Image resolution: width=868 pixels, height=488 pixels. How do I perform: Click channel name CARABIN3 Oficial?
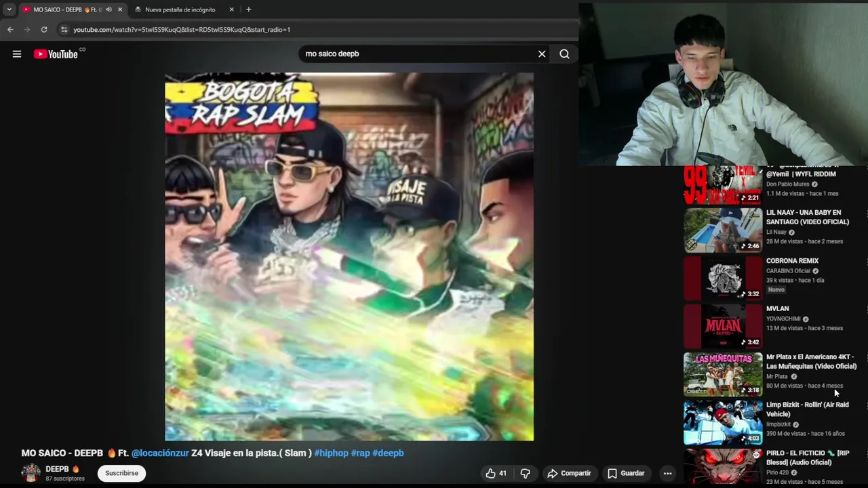[789, 271]
